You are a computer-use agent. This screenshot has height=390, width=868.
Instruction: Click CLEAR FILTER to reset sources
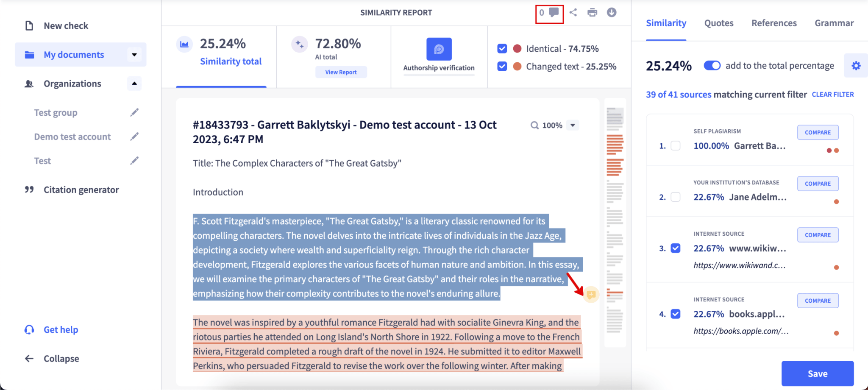pos(832,94)
